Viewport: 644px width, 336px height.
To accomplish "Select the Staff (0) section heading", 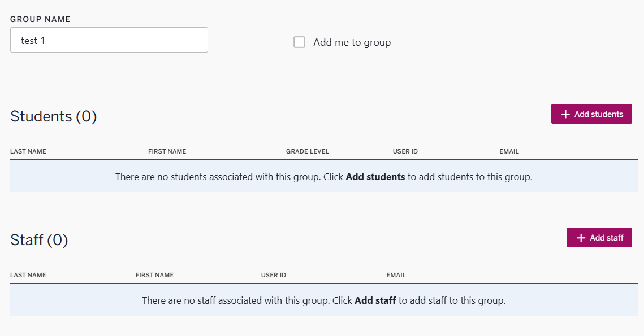I will click(x=39, y=240).
